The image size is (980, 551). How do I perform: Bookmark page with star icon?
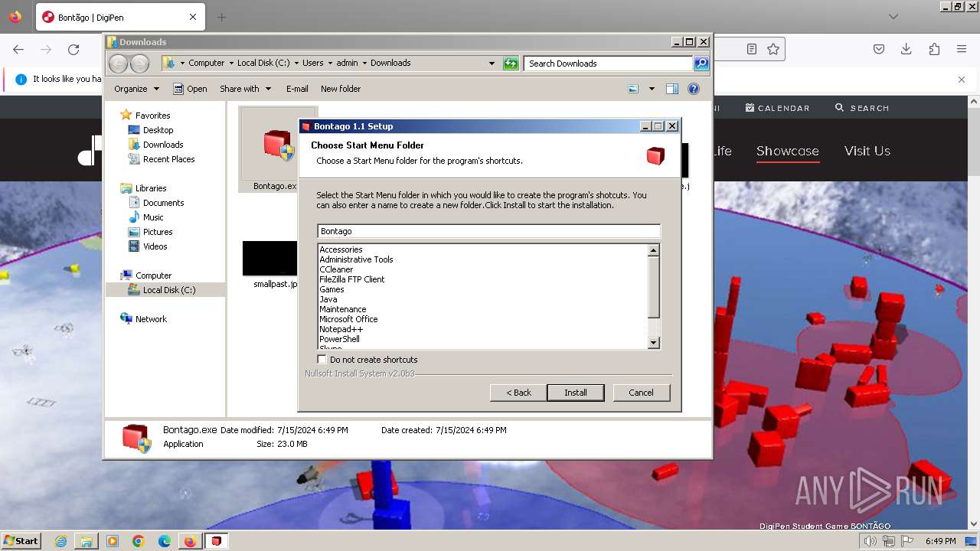click(773, 49)
